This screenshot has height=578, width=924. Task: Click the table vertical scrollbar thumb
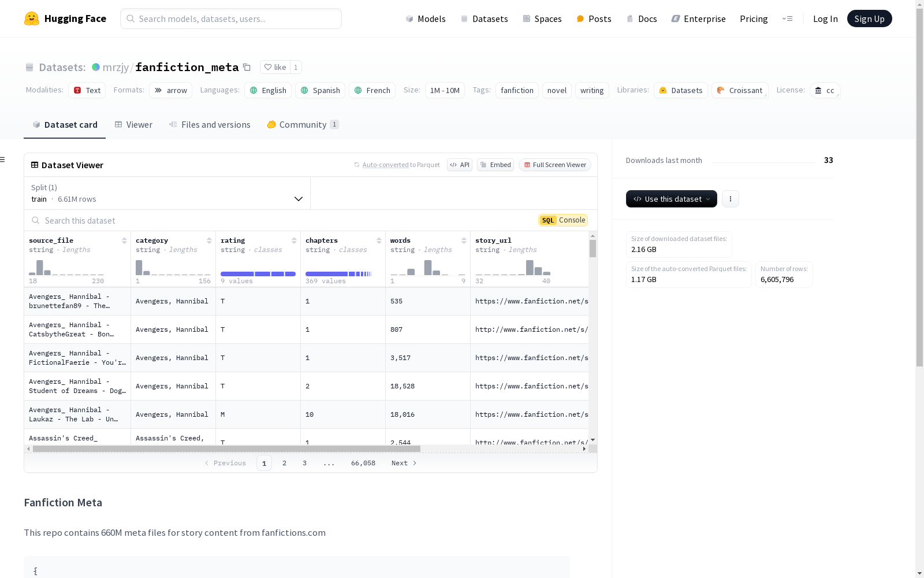tap(593, 249)
